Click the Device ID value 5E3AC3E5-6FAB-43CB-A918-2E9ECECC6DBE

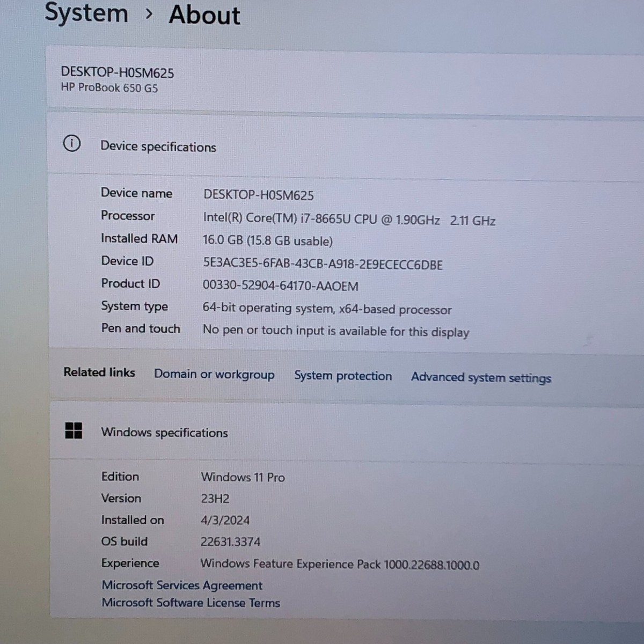click(x=323, y=264)
